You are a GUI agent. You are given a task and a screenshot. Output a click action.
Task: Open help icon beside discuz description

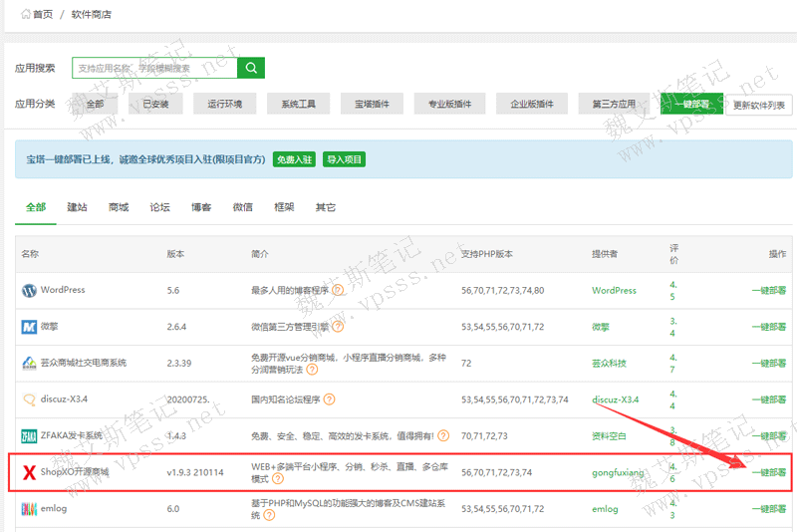pos(329,399)
